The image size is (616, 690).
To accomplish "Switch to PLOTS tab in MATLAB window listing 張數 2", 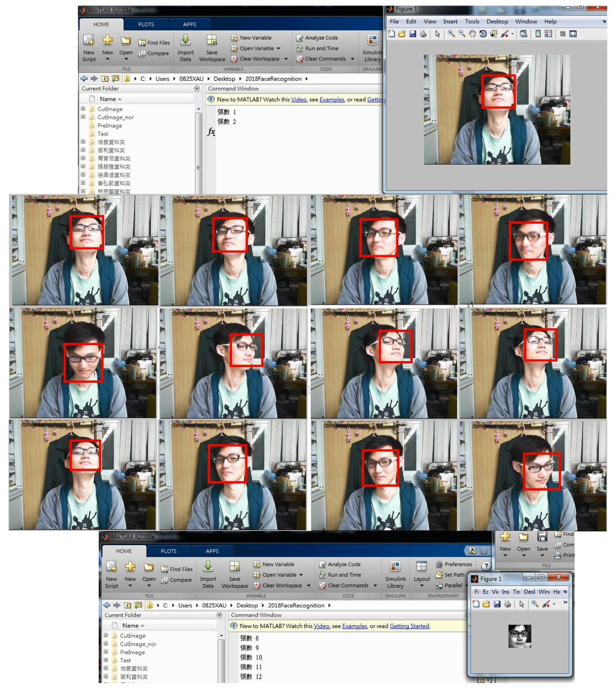I will point(146,24).
